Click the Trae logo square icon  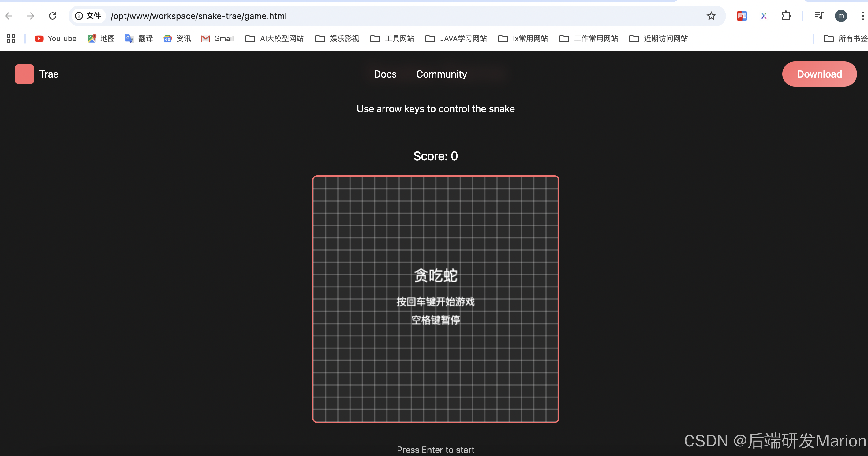click(x=24, y=74)
